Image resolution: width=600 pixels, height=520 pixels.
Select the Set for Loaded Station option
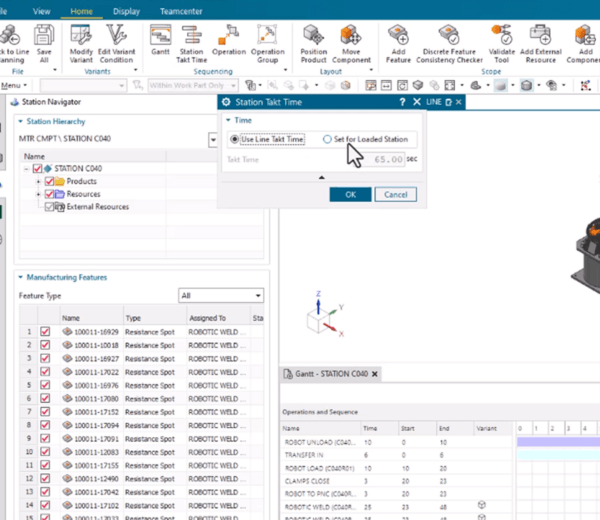327,140
